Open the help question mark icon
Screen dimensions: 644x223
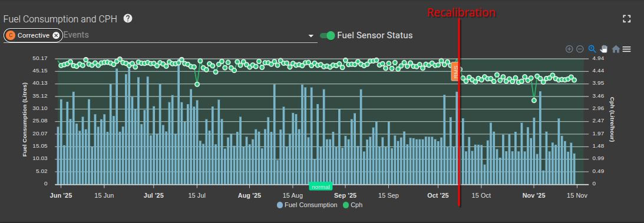coord(128,18)
